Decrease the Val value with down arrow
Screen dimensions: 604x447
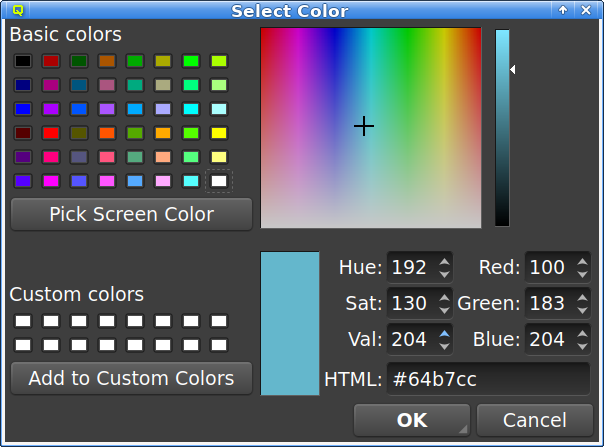tap(445, 346)
